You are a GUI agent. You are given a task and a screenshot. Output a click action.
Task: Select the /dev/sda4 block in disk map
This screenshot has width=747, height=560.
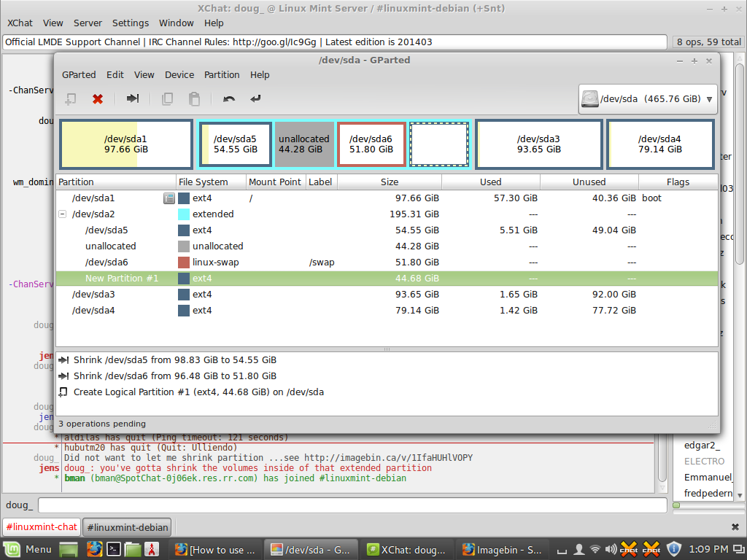[x=660, y=144]
